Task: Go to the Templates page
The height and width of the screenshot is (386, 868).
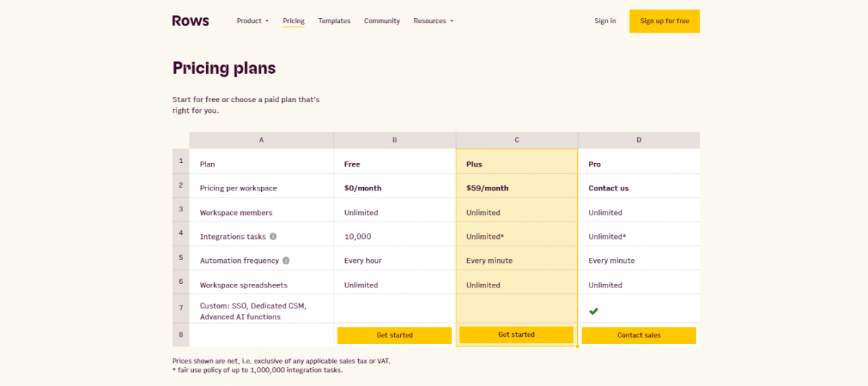Action: pyautogui.click(x=334, y=21)
